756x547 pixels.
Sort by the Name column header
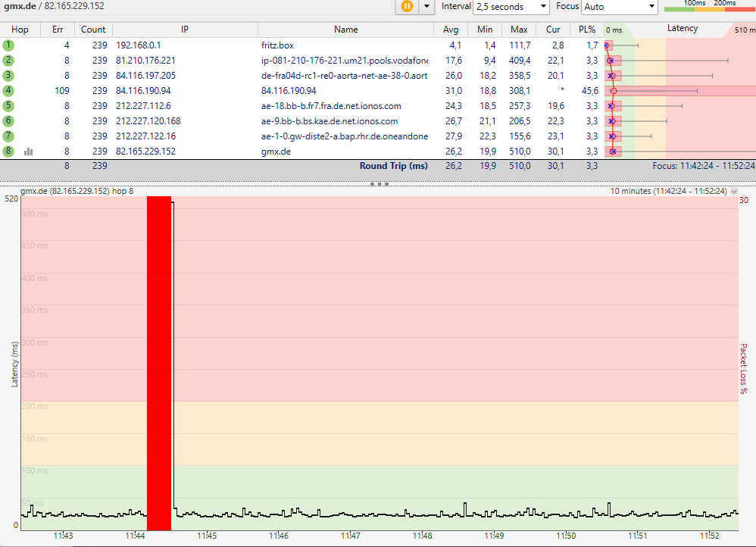345,30
